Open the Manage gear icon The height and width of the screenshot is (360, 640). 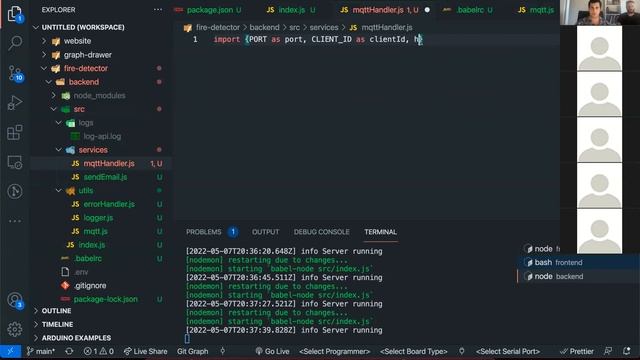15,329
